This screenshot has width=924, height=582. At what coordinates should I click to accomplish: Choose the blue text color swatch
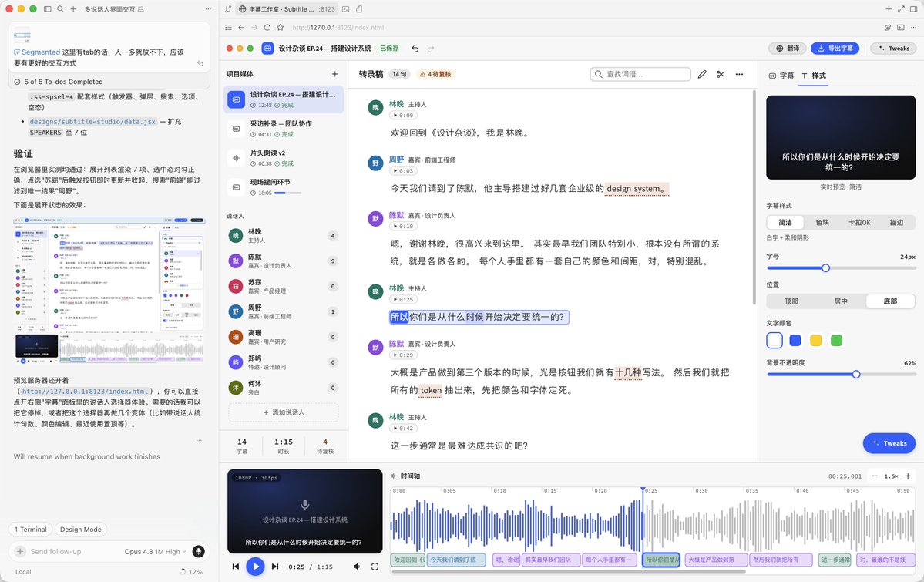point(795,340)
